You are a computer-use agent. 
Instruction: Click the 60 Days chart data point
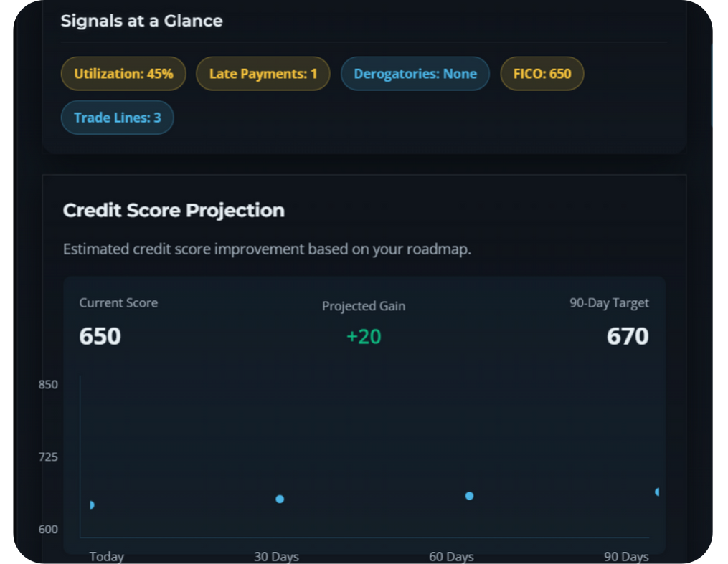pyautogui.click(x=469, y=496)
